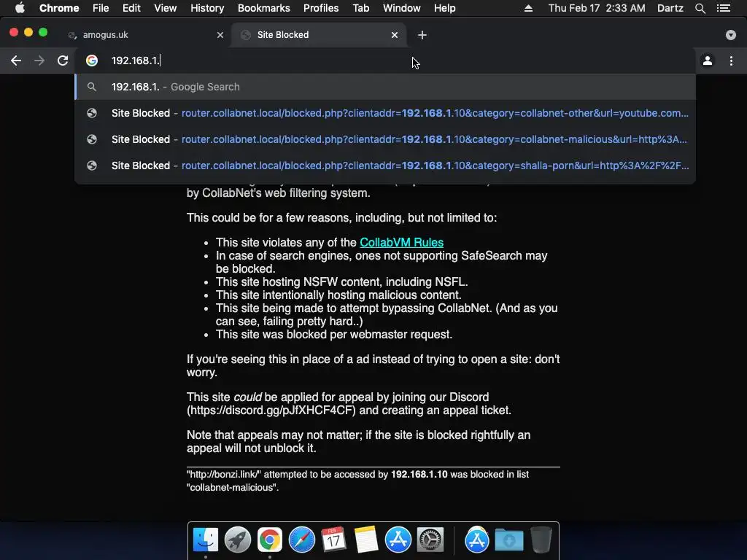The height and width of the screenshot is (560, 747).
Task: Click the Chrome forward arrow button
Action: click(39, 61)
